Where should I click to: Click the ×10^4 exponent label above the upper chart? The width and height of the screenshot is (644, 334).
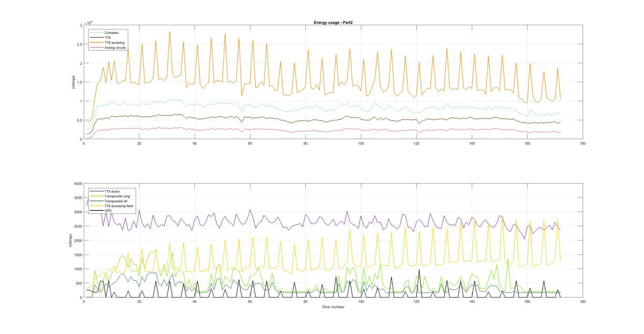(89, 23)
